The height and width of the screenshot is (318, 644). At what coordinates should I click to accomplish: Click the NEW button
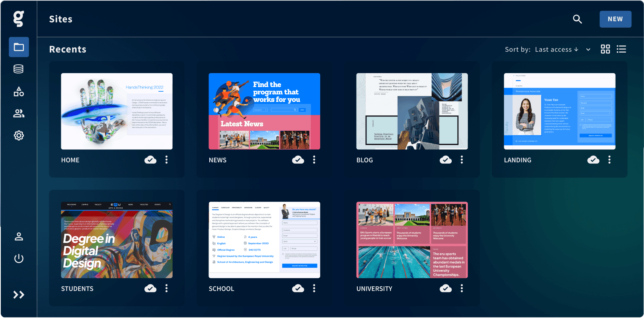click(x=615, y=19)
